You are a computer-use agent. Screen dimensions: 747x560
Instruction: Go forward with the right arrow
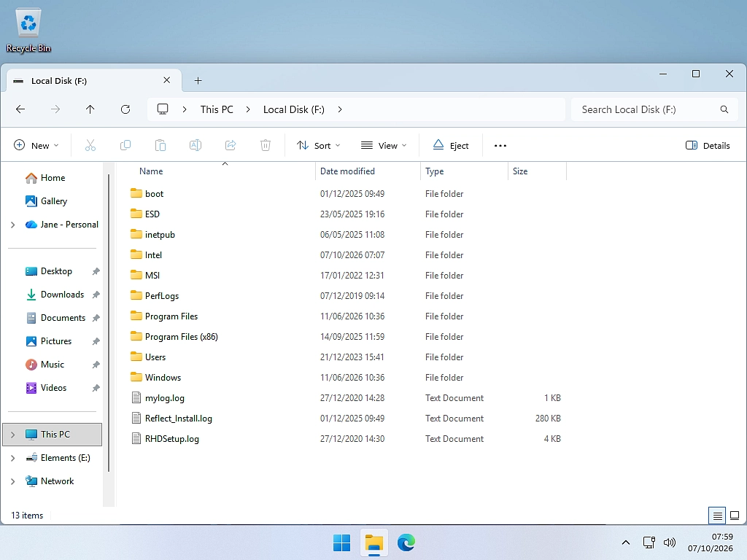(55, 109)
